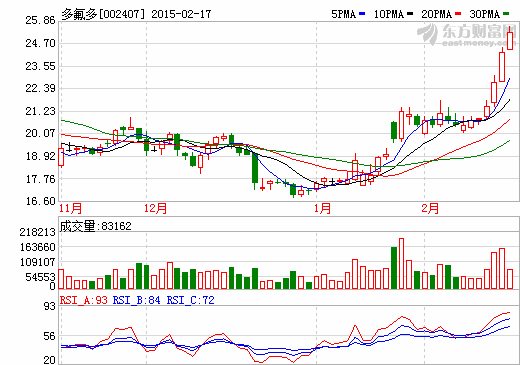Click the RSI_A:93 indicator label
Viewport: 520px width, 365px height.
[x=84, y=300]
